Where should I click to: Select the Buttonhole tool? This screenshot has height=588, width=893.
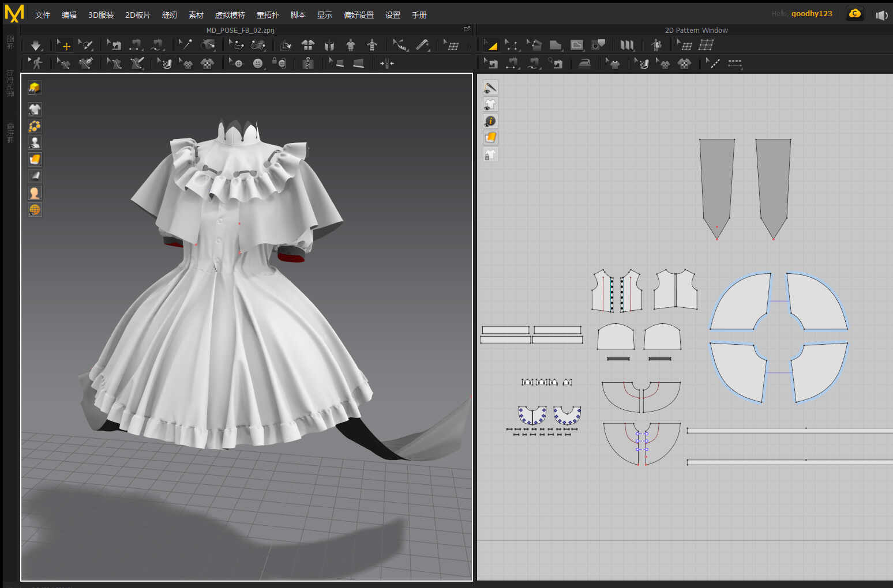point(258,63)
